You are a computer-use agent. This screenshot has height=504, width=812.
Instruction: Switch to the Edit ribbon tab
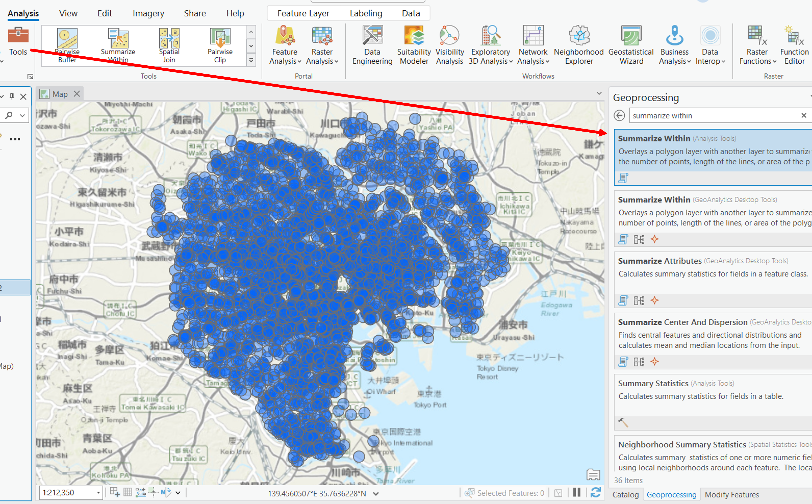[x=104, y=13]
